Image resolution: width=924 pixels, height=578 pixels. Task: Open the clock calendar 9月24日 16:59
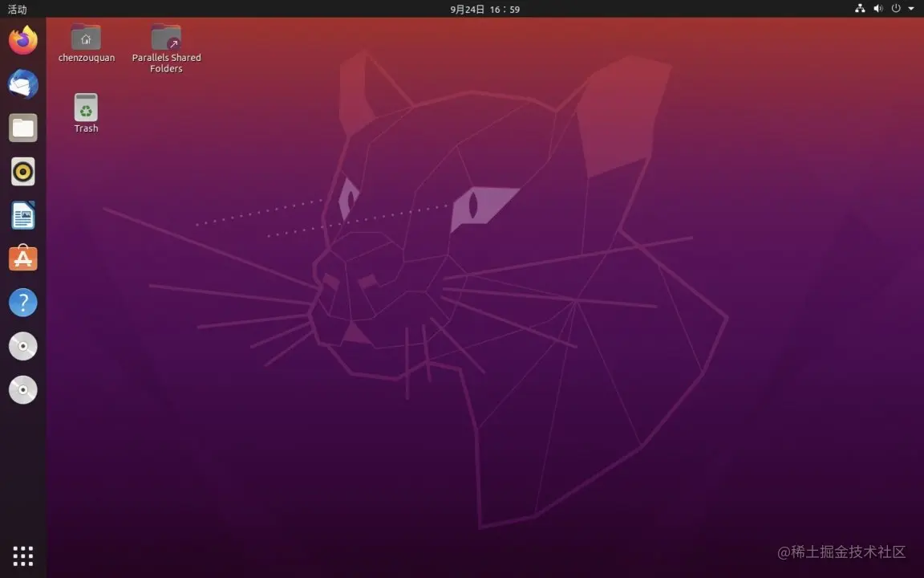click(484, 9)
